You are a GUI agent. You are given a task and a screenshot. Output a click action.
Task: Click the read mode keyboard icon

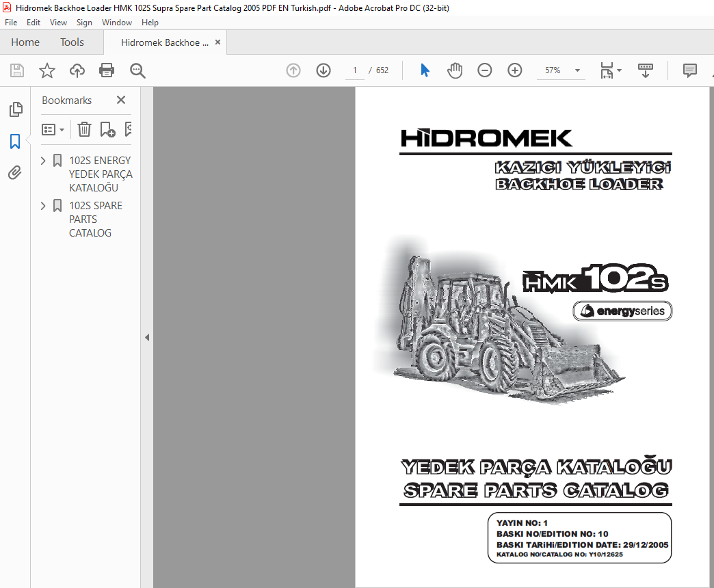tap(645, 70)
